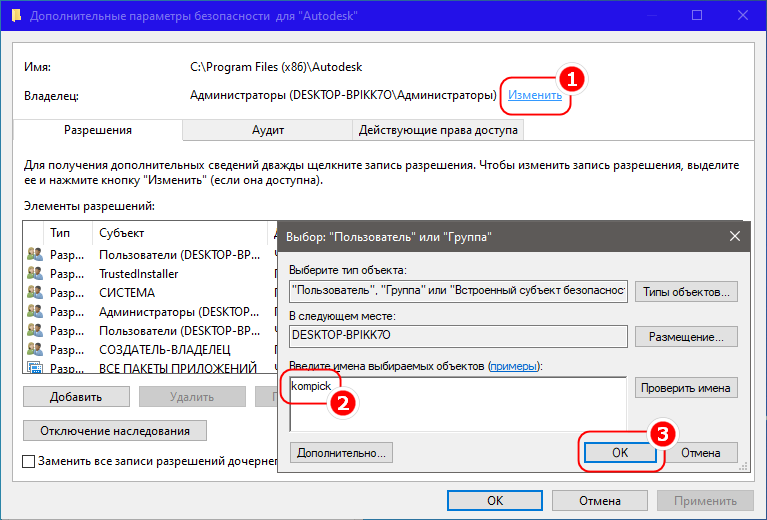Image resolution: width=767 pixels, height=520 pixels.
Task: Click the user group icon beside СИСТЕМА
Action: [35, 292]
